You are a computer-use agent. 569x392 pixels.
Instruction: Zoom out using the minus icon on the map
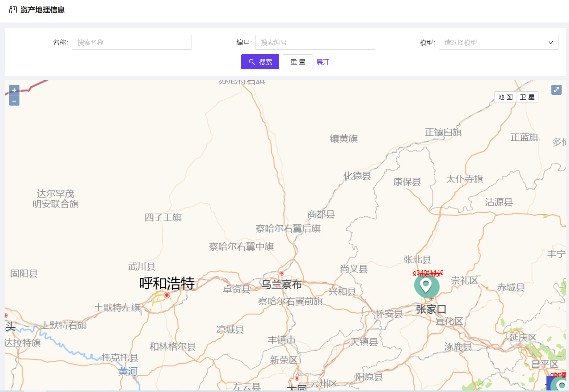click(14, 101)
